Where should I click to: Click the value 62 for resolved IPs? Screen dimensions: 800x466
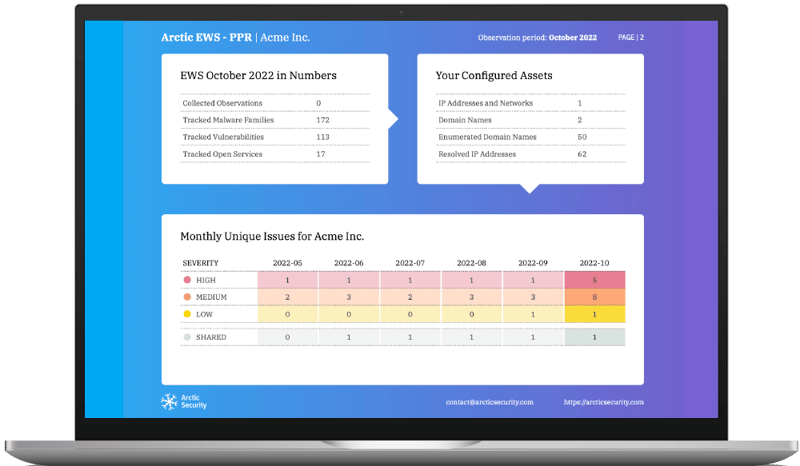click(x=582, y=154)
